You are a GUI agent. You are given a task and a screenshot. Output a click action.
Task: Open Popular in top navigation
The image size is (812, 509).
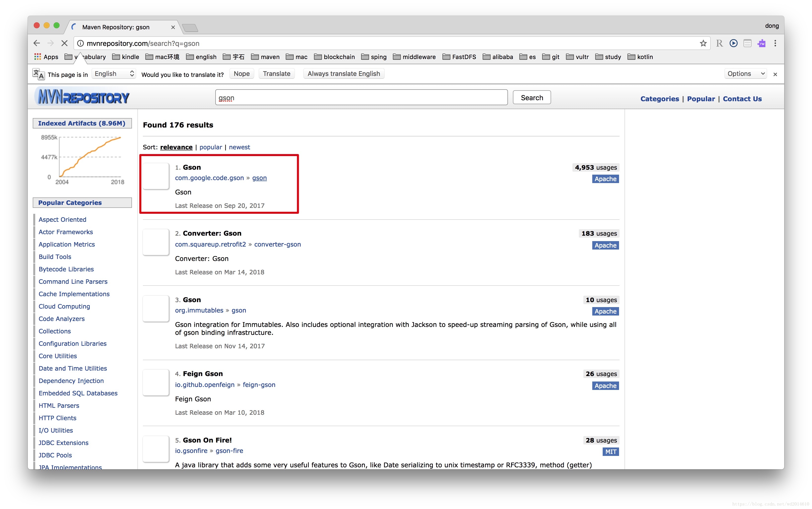[x=701, y=99]
